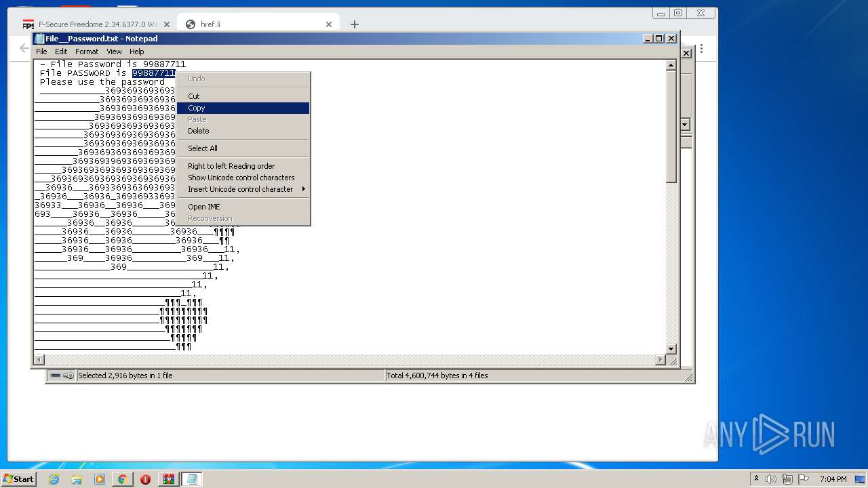
Task: Click the key icon in the status bar
Action: click(x=68, y=375)
